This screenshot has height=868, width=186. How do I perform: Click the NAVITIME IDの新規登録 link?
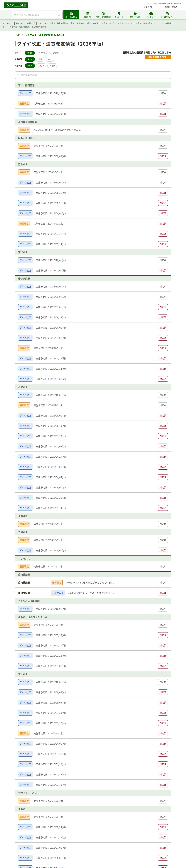pos(172,3)
